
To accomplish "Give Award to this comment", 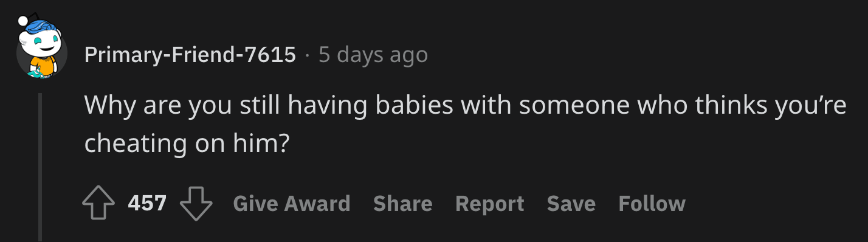I will point(292,204).
